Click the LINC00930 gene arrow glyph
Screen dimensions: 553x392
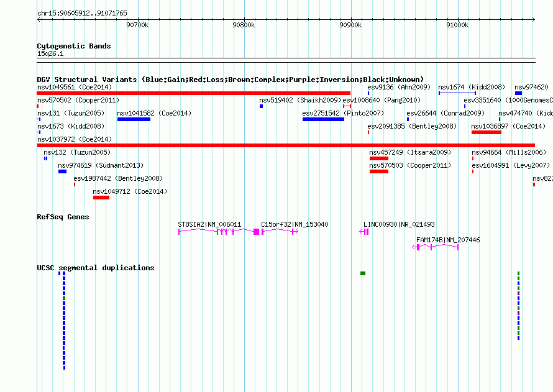[x=364, y=232]
